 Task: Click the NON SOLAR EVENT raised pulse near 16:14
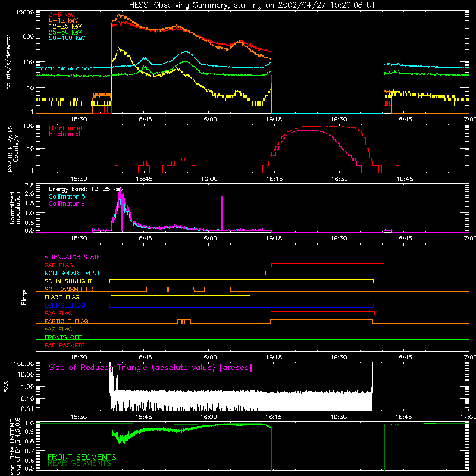coord(268,273)
